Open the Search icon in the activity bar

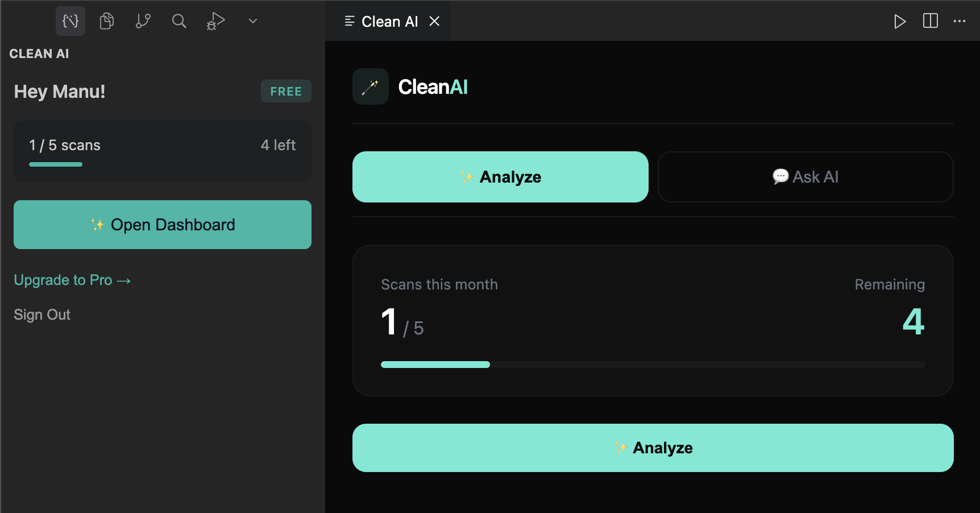point(179,21)
